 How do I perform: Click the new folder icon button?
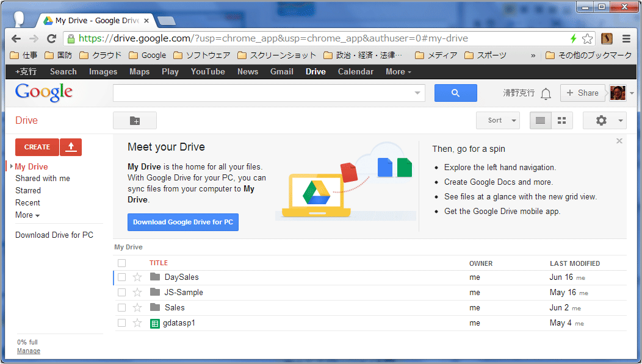(x=135, y=121)
